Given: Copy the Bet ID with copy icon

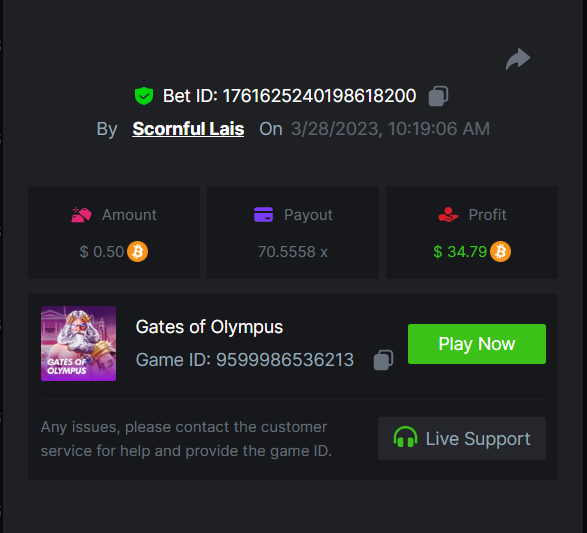Looking at the screenshot, I should [438, 96].
